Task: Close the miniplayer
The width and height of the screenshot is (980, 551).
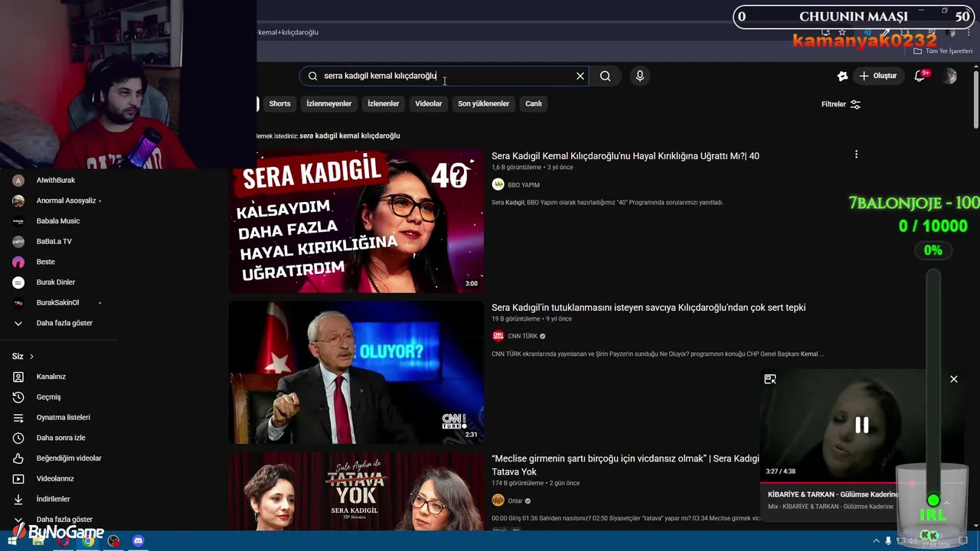Action: (x=954, y=379)
